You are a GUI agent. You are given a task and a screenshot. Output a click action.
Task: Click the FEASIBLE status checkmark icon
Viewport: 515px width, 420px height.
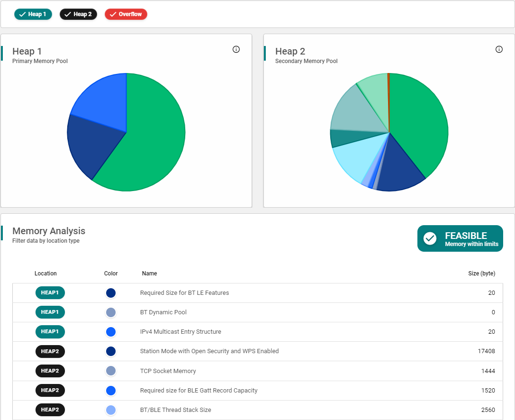coord(430,238)
